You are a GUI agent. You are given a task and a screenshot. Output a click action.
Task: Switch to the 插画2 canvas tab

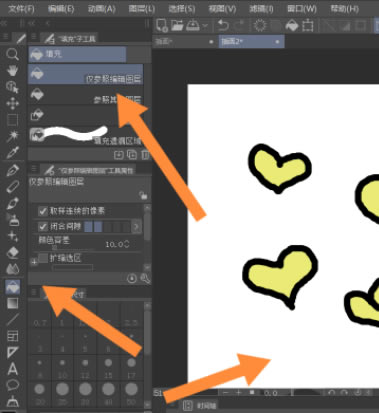click(x=251, y=42)
